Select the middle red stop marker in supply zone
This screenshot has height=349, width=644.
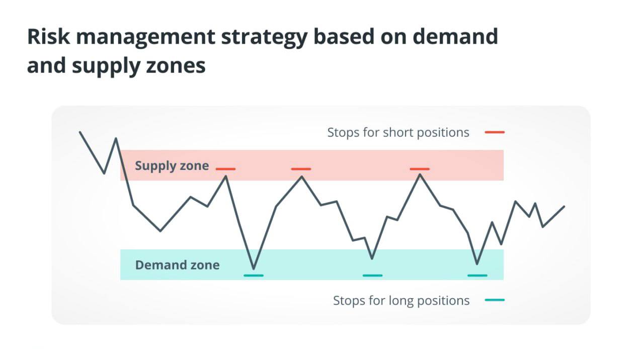click(x=301, y=169)
